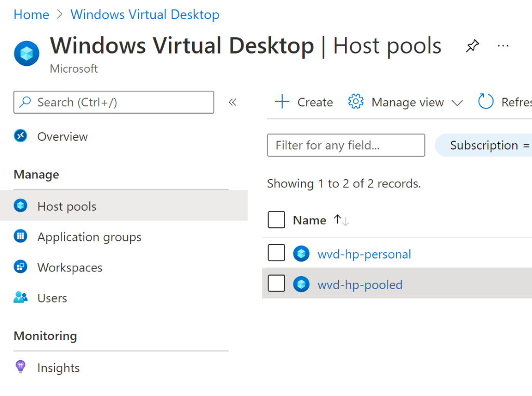This screenshot has width=532, height=396.
Task: Open the wvd-hp-personal host pool link
Action: coord(364,254)
